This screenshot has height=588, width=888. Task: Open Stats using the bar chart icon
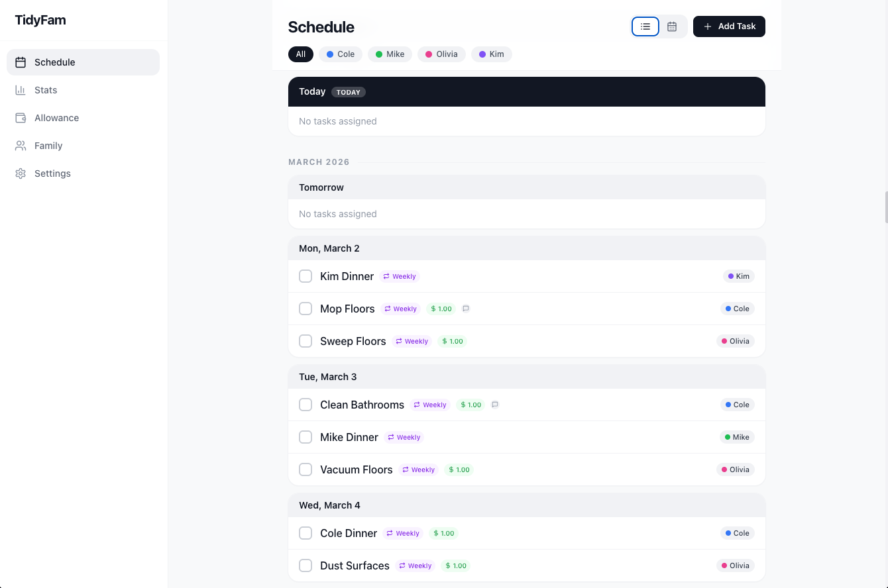click(21, 90)
